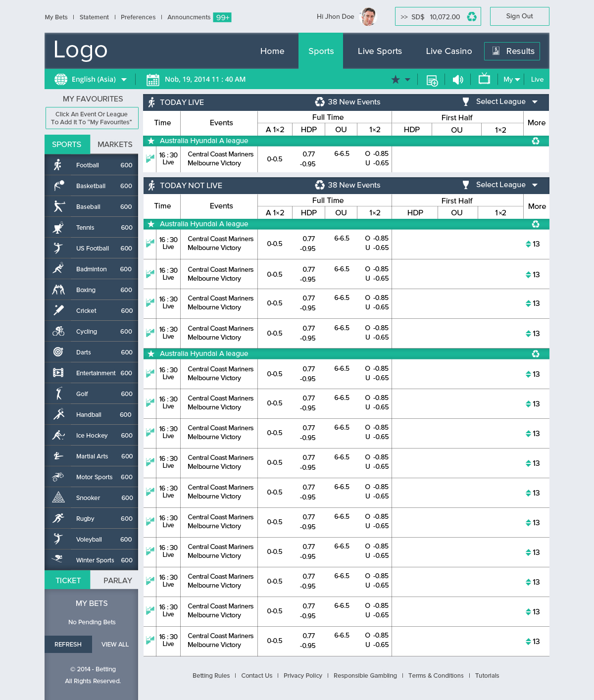This screenshot has width=594, height=700.
Task: Click the Results button
Action: click(x=512, y=51)
